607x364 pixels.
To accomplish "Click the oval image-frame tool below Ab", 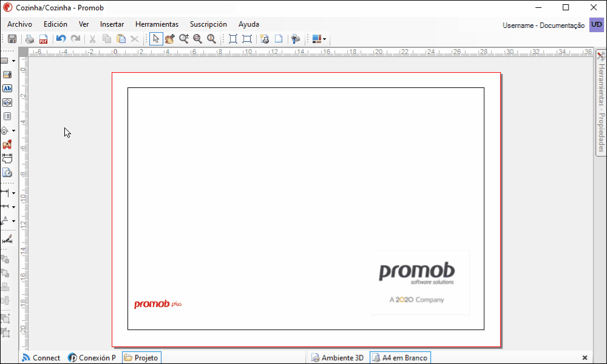I will pyautogui.click(x=7, y=103).
